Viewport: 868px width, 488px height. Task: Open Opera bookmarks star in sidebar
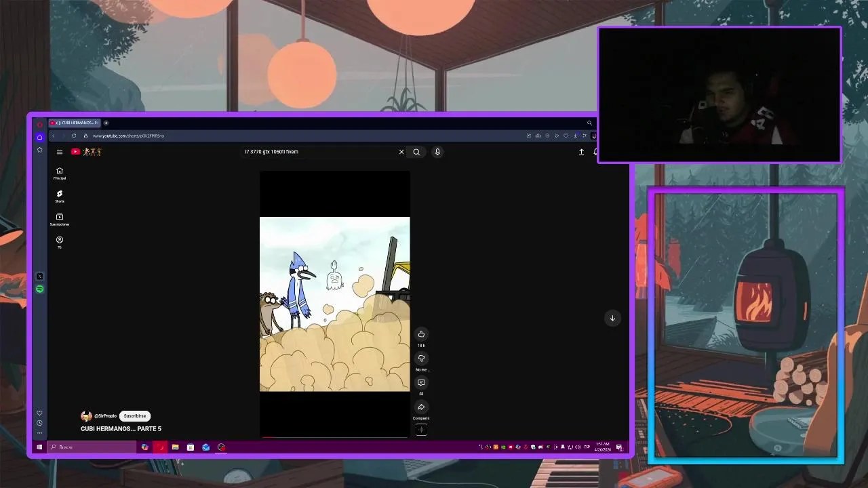(39, 150)
